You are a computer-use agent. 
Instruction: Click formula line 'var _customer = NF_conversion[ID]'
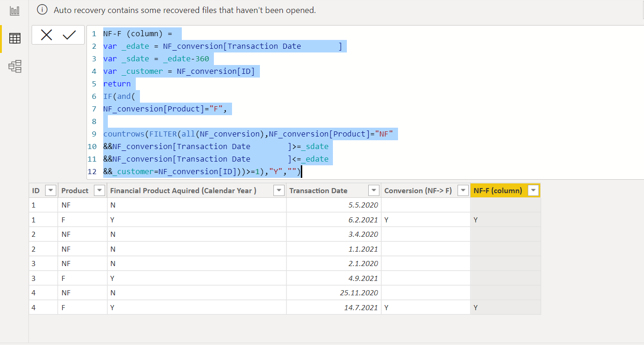pyautogui.click(x=179, y=71)
